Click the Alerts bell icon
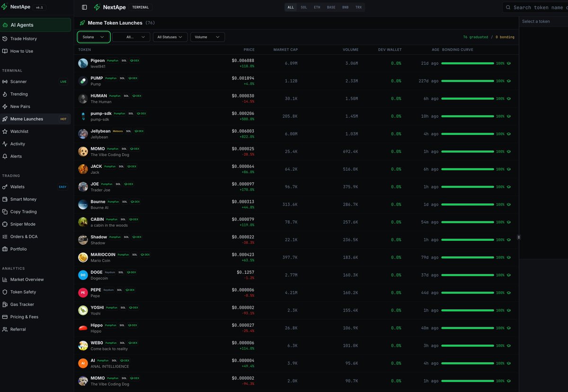Image resolution: width=568 pixels, height=392 pixels. pos(5,156)
